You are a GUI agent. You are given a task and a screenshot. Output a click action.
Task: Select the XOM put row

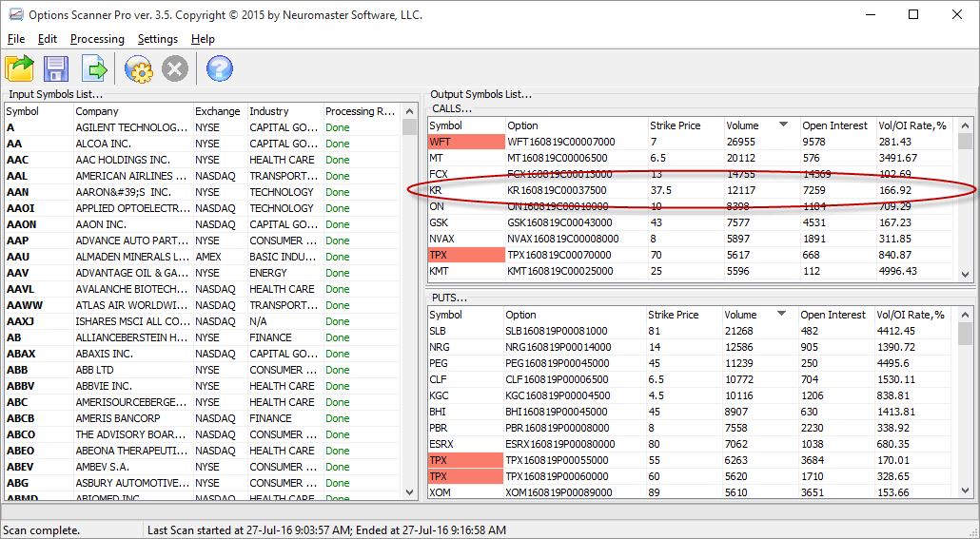pos(692,492)
